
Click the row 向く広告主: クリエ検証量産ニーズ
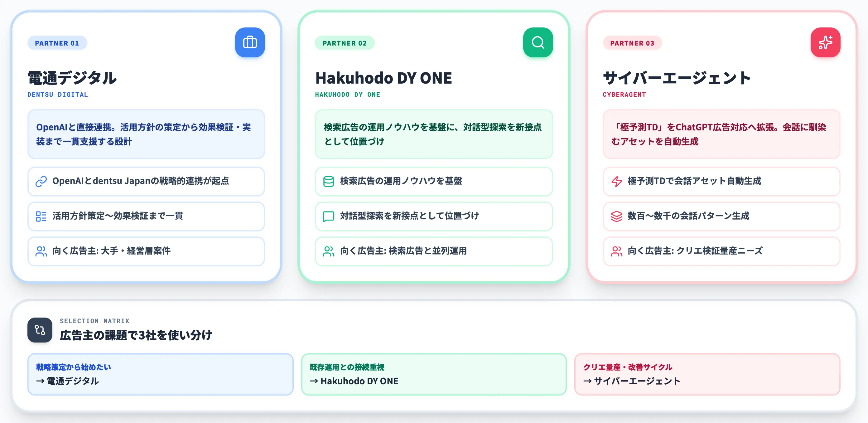tap(721, 251)
